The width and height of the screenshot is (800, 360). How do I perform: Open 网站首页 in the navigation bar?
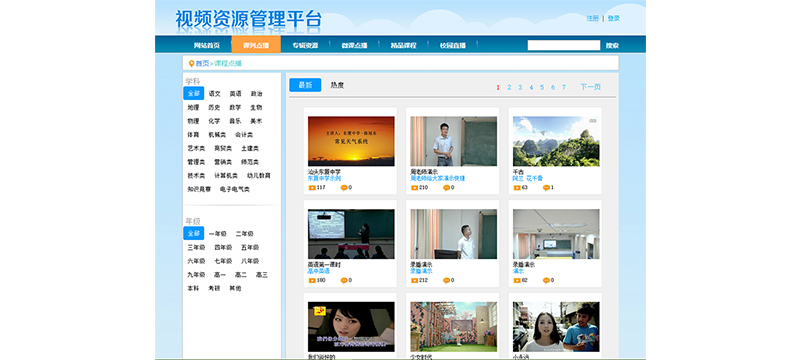pos(207,45)
